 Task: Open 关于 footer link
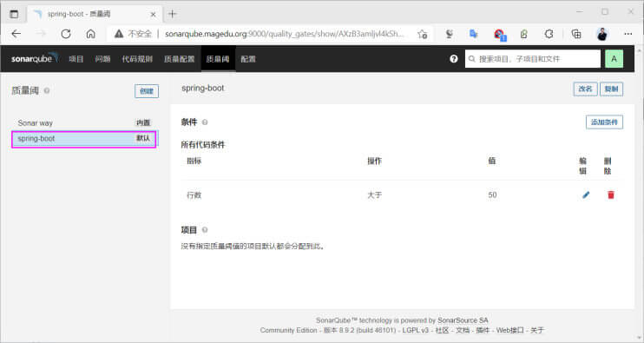click(536, 330)
